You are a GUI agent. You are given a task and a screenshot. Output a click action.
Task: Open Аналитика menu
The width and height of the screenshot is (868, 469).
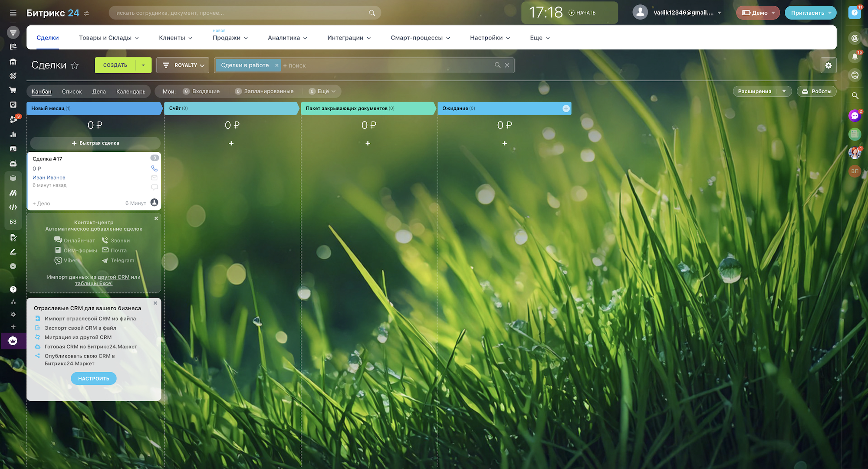point(287,38)
